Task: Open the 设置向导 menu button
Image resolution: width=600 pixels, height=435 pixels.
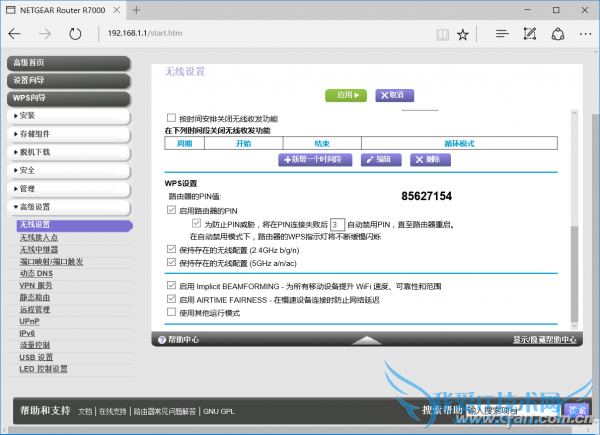Action: [x=69, y=81]
